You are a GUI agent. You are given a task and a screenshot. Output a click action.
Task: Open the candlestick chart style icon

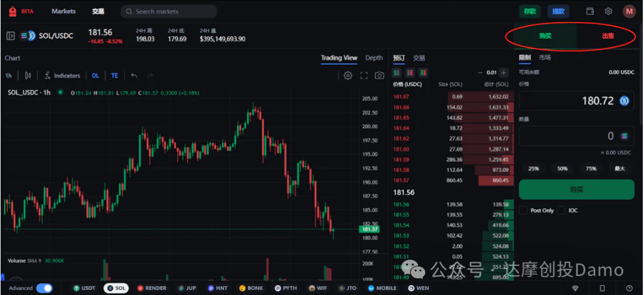28,76
